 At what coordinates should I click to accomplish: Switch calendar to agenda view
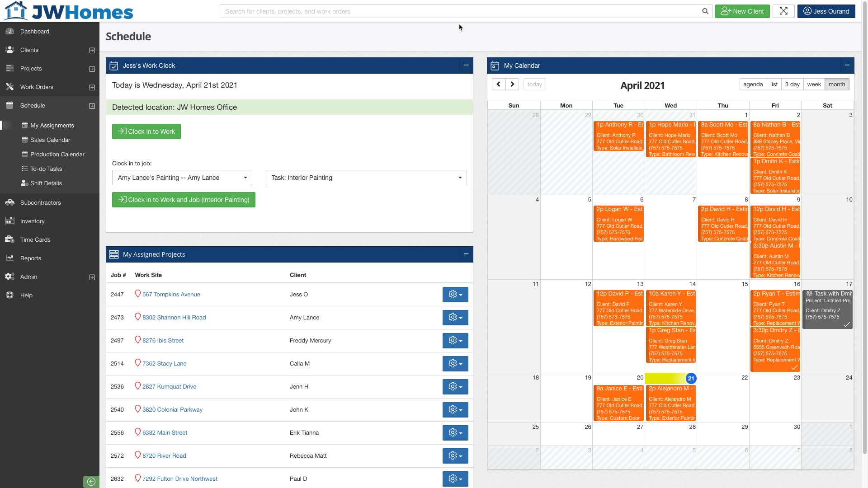point(753,84)
